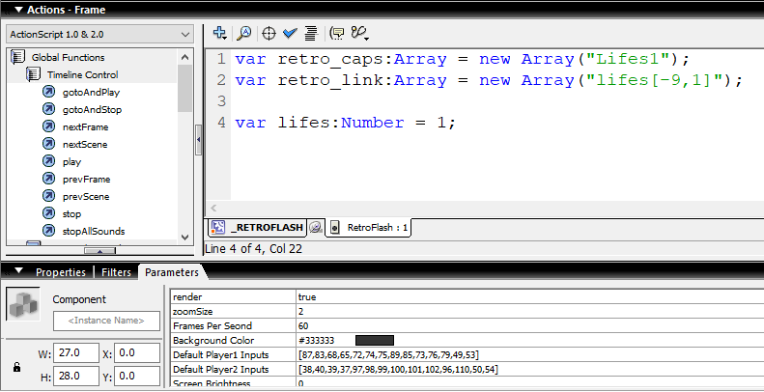764x392 pixels.
Task: Select the prevFrame action icon
Action: tap(48, 179)
